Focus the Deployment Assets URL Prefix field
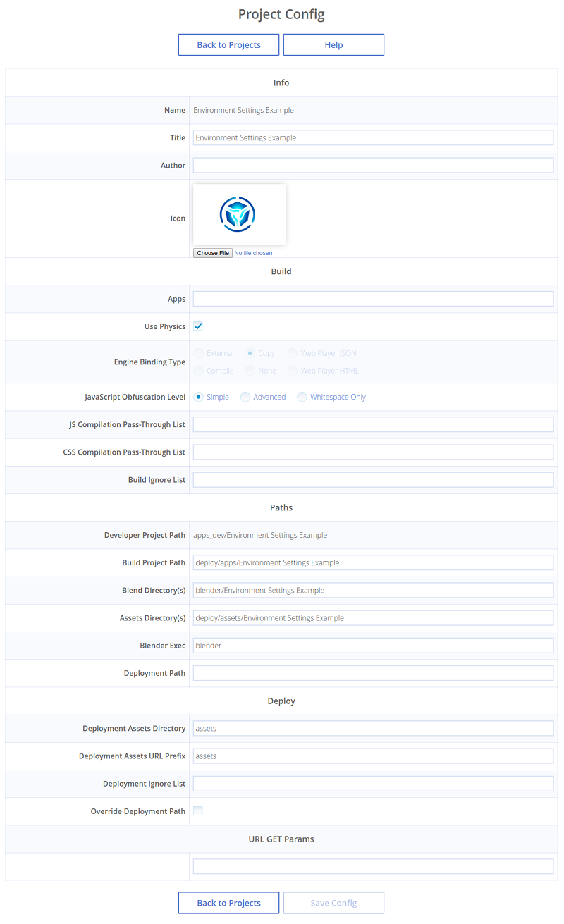The height and width of the screenshot is (924, 564). pos(373,756)
